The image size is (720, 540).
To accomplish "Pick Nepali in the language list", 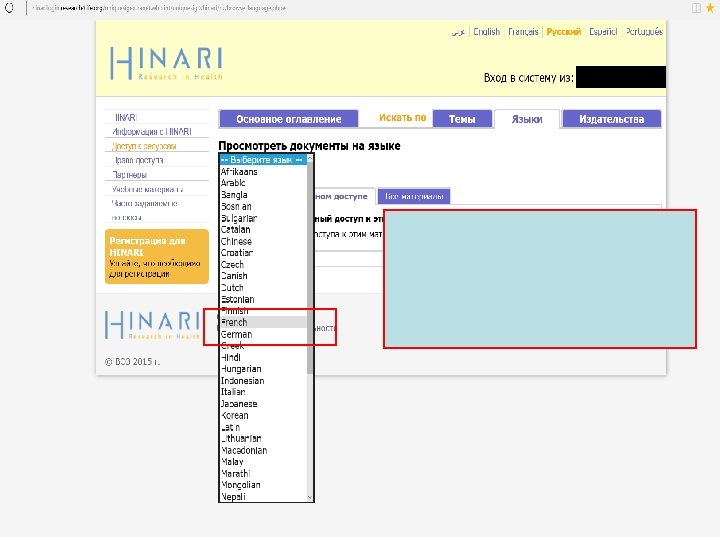I will pyautogui.click(x=263, y=496).
